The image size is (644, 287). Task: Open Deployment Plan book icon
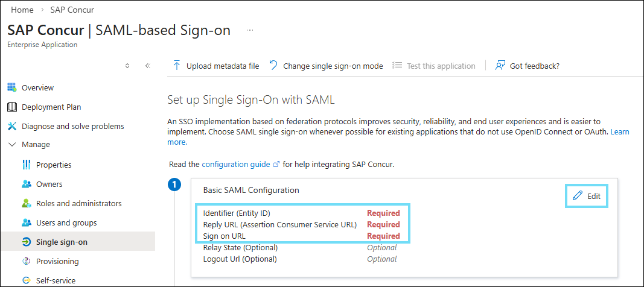tap(12, 107)
